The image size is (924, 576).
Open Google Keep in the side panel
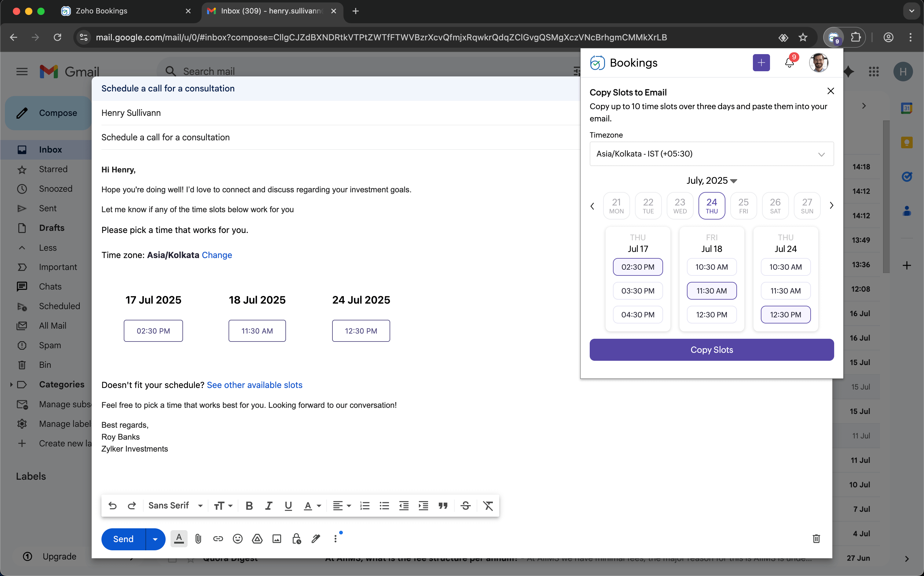[x=907, y=142]
